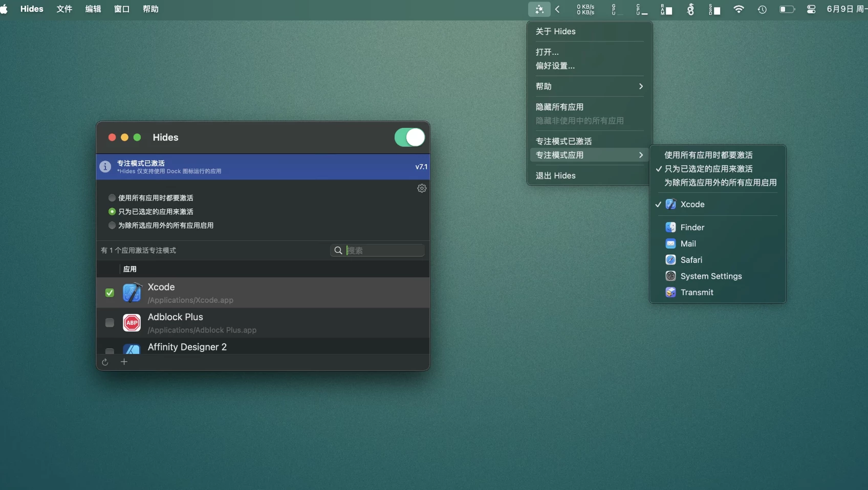Click the Hides icon in the menu bar
The height and width of the screenshot is (490, 868).
(x=539, y=9)
